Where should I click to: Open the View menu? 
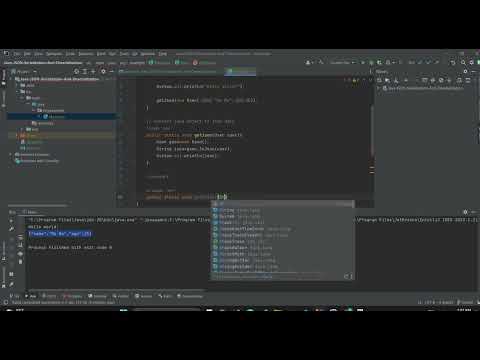(39, 54)
